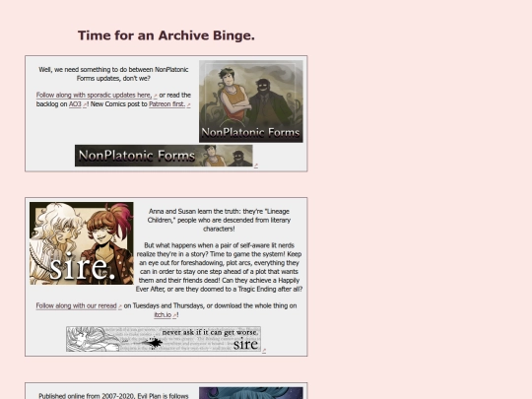Click the "Well, we need something to do" text
532x399 pixels.
[113, 74]
